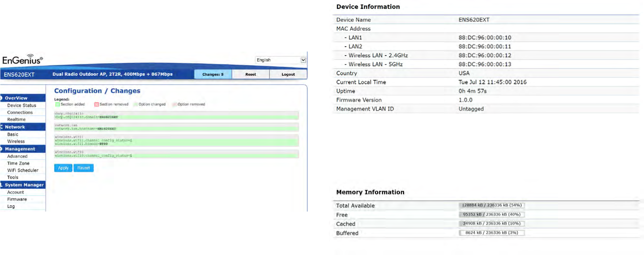Click the wireless.wifi0 channel_config_status change line
The image size is (644, 255).
click(x=176, y=156)
